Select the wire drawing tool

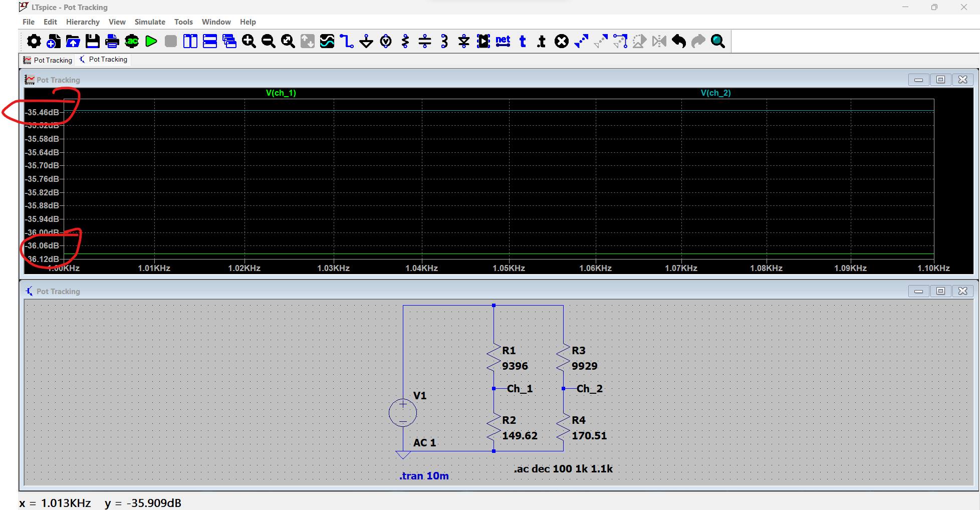(347, 41)
